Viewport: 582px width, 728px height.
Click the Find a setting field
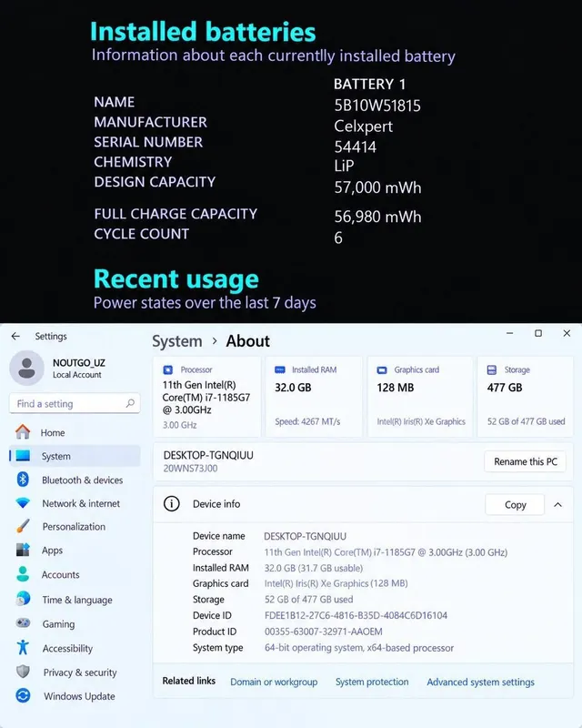[x=75, y=403]
